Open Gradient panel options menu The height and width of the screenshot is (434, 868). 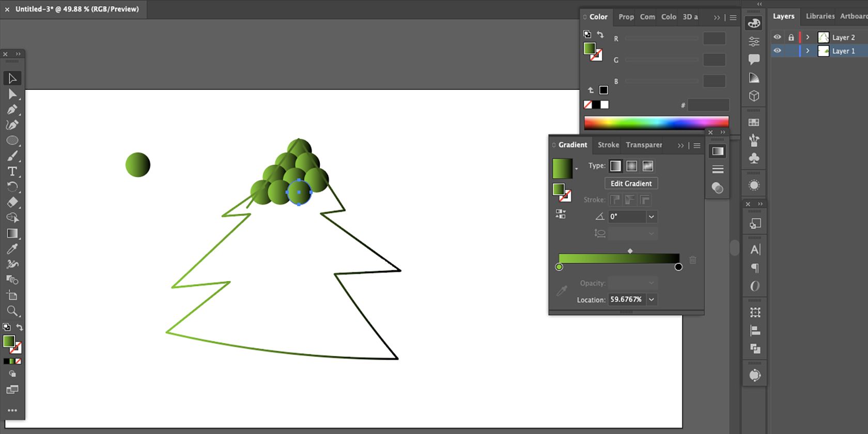click(697, 146)
